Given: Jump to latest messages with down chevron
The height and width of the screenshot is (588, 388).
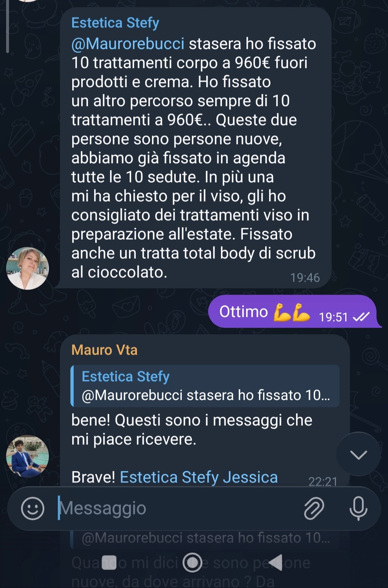Looking at the screenshot, I should click(359, 454).
